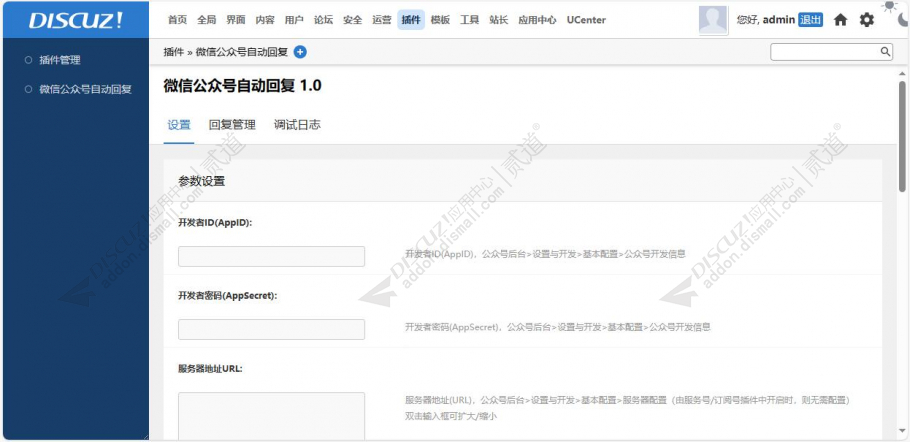Open the 模板 menu
The image size is (910, 442).
point(440,20)
